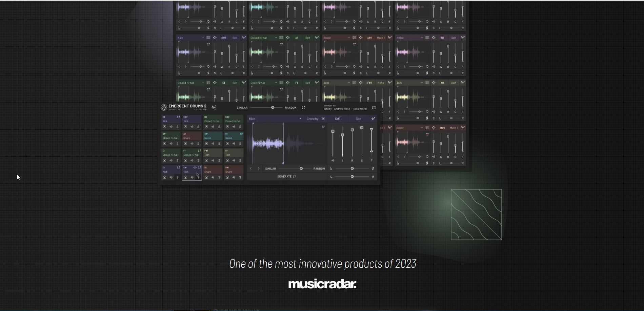Click the F filter fader top triangle handle

pyautogui.click(x=371, y=130)
